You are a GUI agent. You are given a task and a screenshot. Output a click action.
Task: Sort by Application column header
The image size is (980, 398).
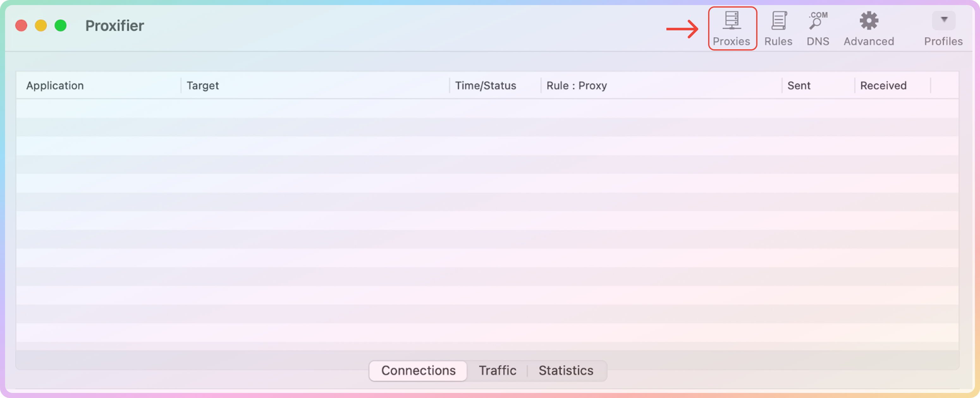pyautogui.click(x=55, y=86)
